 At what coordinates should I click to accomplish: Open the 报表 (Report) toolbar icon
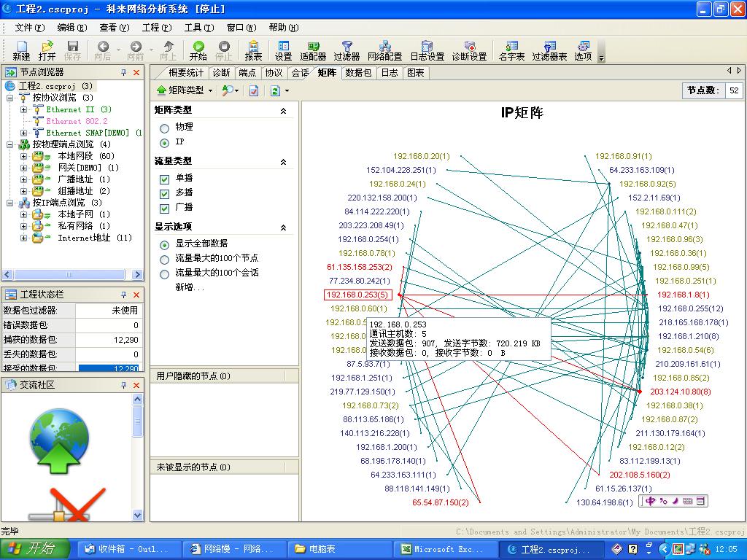tap(253, 47)
